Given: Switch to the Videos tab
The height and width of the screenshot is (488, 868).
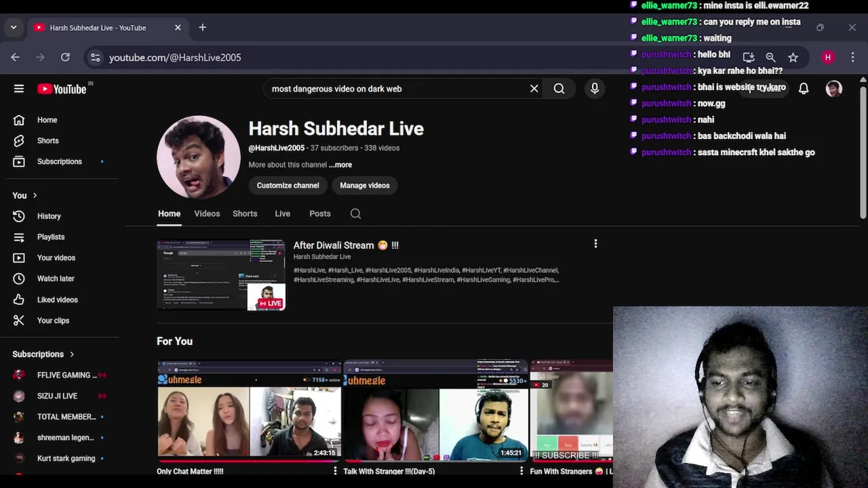Looking at the screenshot, I should click(207, 213).
